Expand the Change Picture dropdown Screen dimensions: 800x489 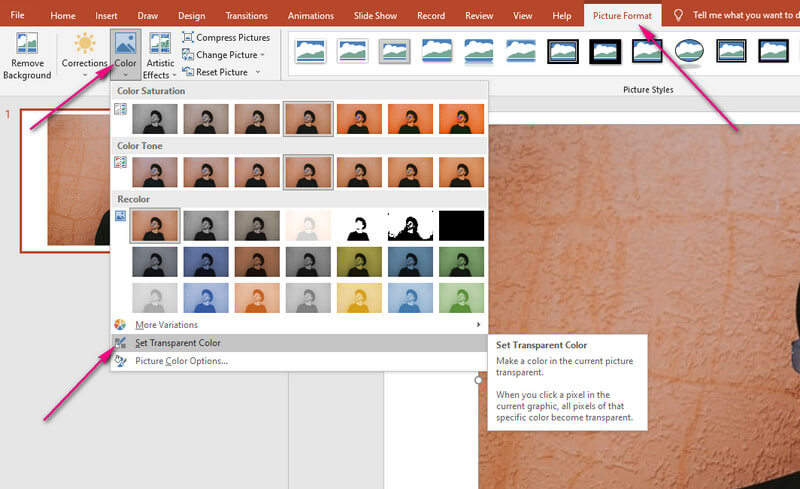coord(262,55)
